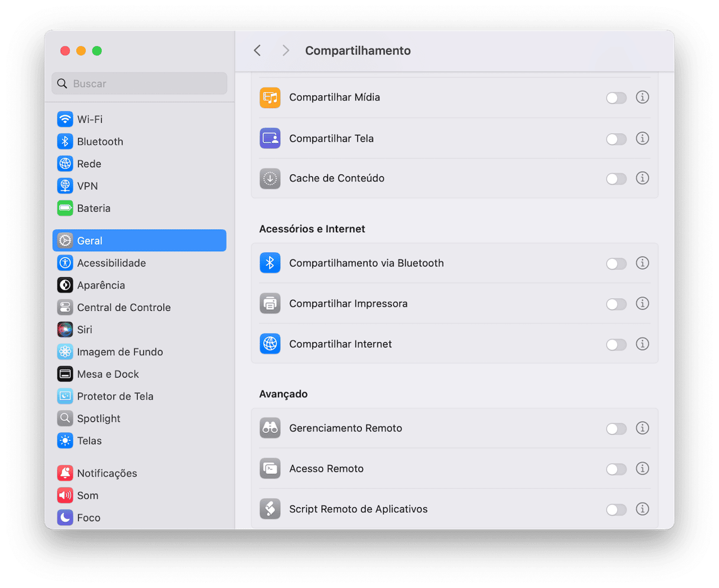
Task: Click the VPN sidebar icon
Action: click(65, 186)
